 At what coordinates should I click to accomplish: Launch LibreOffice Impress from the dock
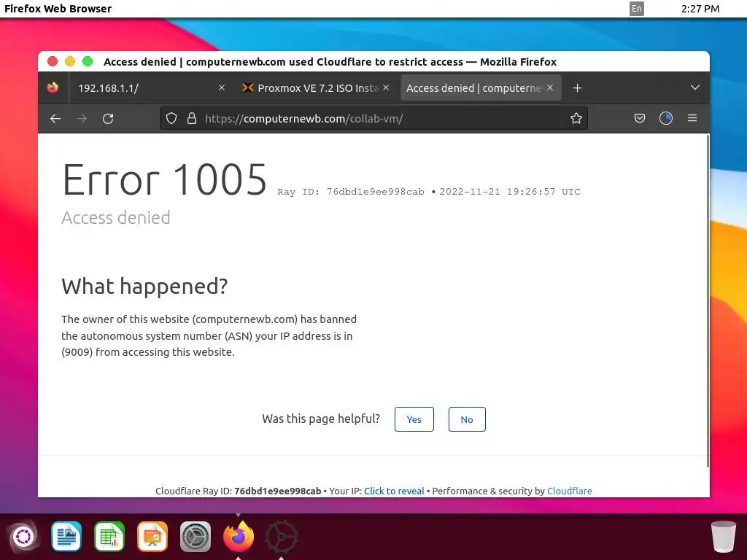(152, 537)
